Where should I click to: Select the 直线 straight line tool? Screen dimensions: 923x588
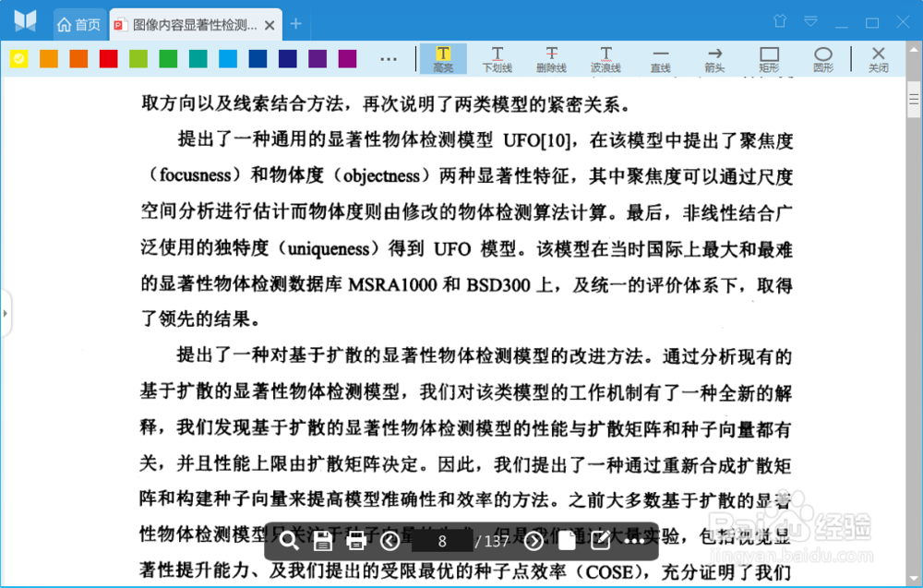(661, 59)
